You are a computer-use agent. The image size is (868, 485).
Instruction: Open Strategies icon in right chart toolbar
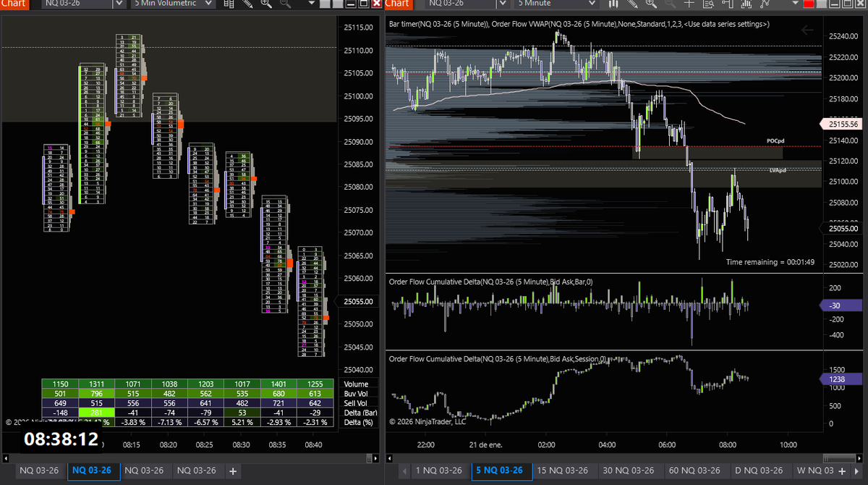click(765, 4)
